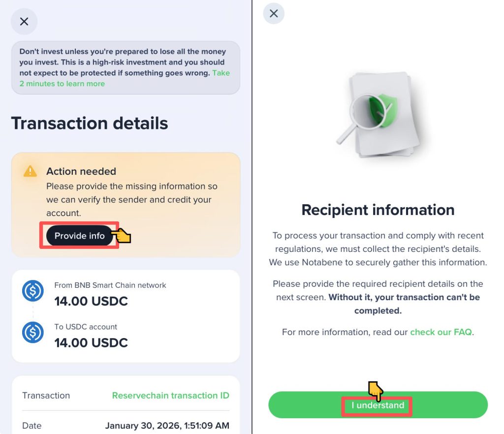Image resolution: width=504 pixels, height=434 pixels.
Task: Click the USDC icon beside To USDC account
Action: pyautogui.click(x=33, y=333)
